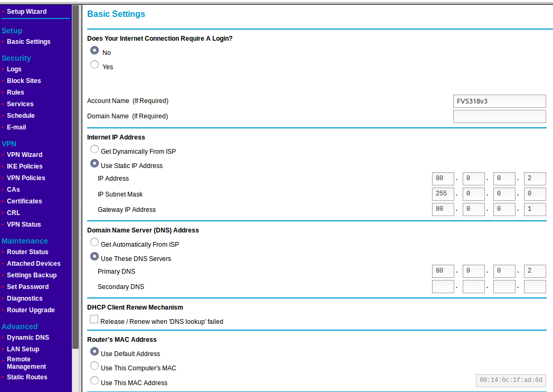Open the Dynamic DNS settings
553x392 pixels.
click(27, 338)
